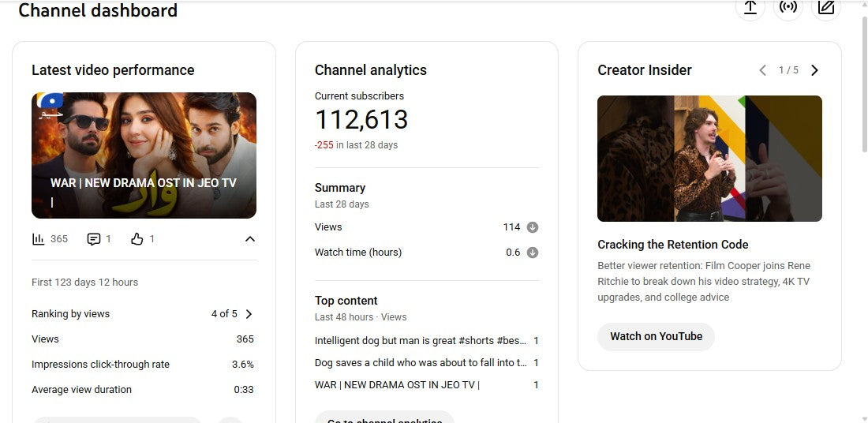Click the Top content heading
This screenshot has height=423, width=868.
(x=346, y=301)
